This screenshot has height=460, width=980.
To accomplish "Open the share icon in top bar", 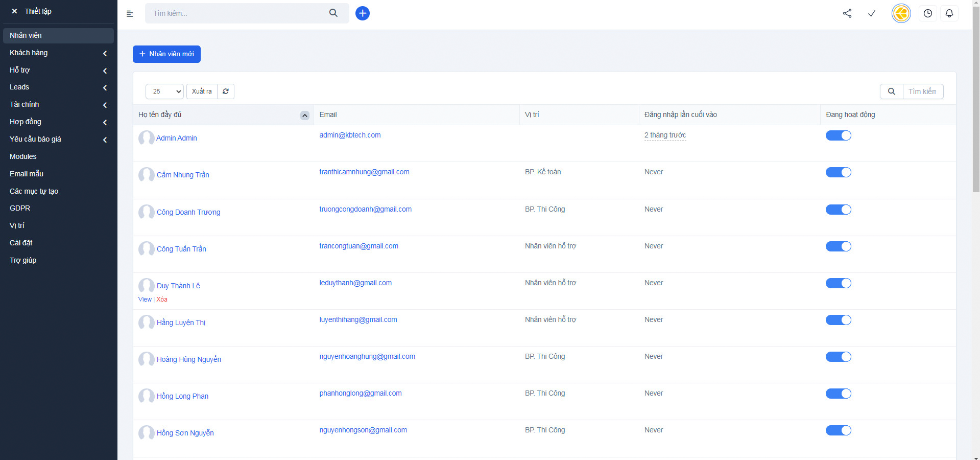I will click(847, 13).
